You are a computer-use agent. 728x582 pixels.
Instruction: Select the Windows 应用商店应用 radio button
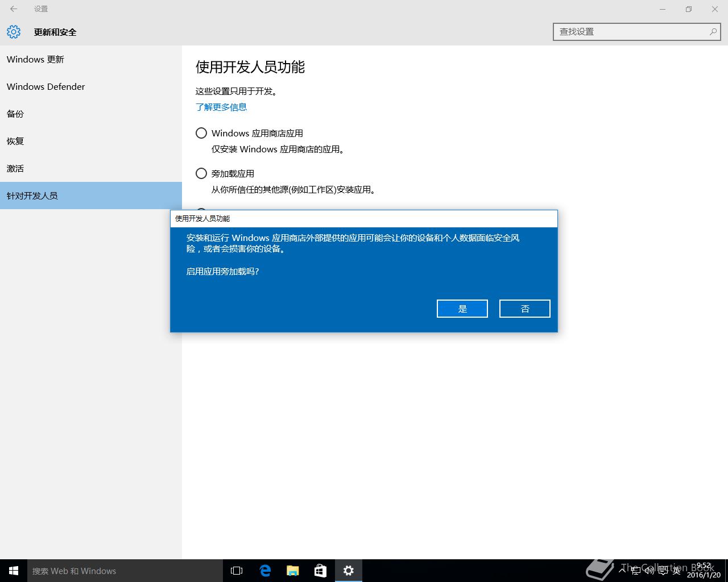point(201,133)
